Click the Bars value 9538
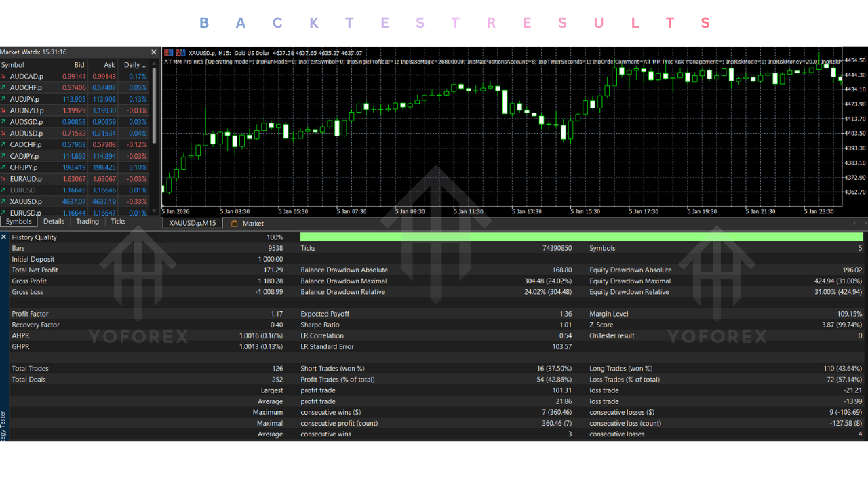 pyautogui.click(x=275, y=248)
